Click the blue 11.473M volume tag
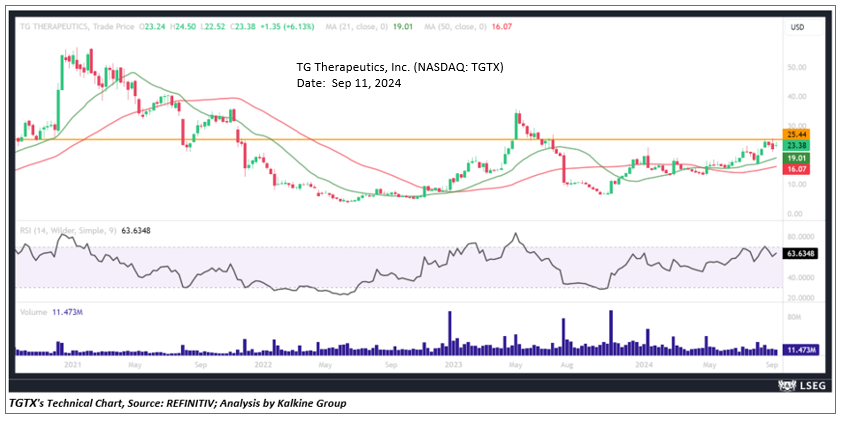The width and height of the screenshot is (846, 423). tap(800, 350)
